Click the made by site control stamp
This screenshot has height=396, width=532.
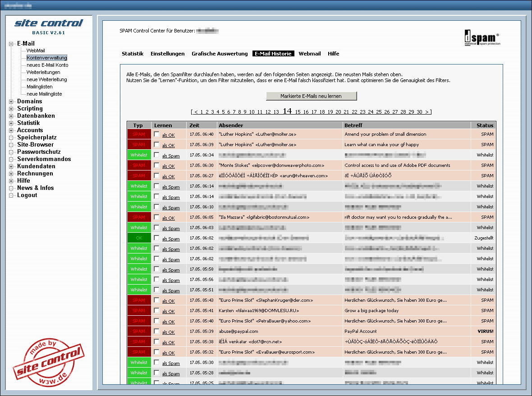[49, 363]
